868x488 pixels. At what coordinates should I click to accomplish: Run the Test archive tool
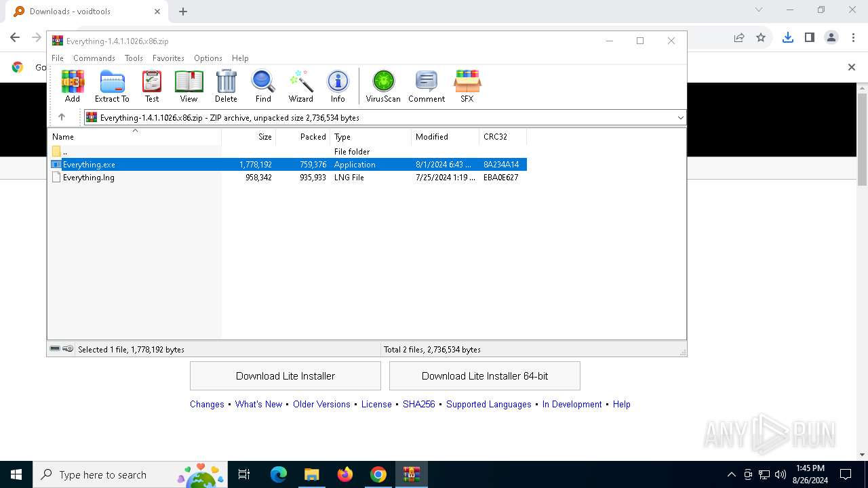(152, 86)
